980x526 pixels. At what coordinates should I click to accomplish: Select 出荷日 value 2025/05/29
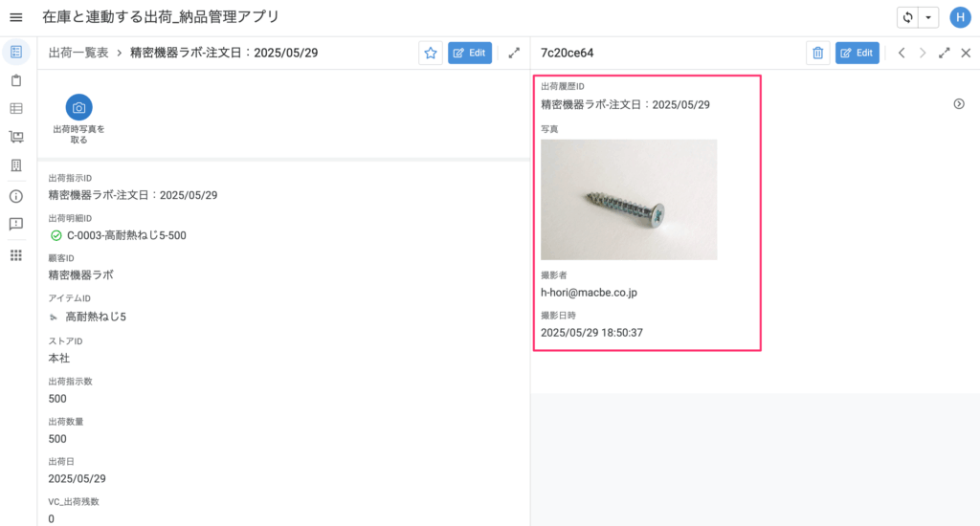point(77,478)
